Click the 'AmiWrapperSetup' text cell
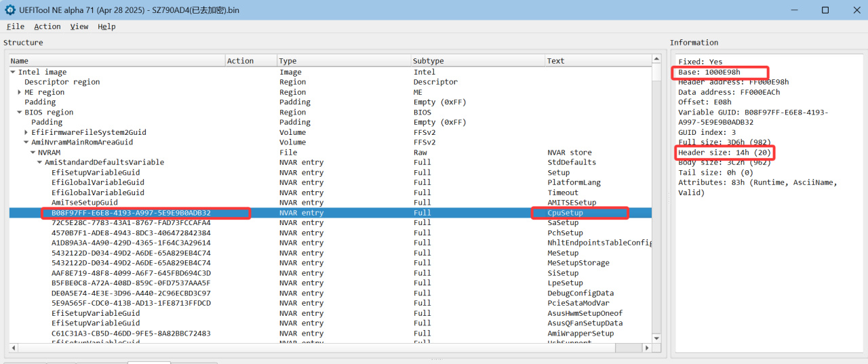The height and width of the screenshot is (364, 868). tap(580, 333)
